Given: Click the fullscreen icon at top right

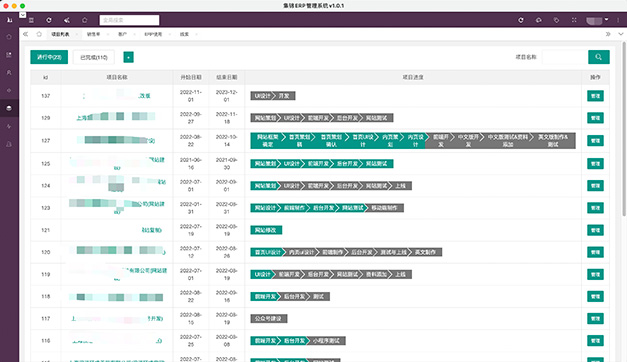Looking at the screenshot, I should coord(574,20).
